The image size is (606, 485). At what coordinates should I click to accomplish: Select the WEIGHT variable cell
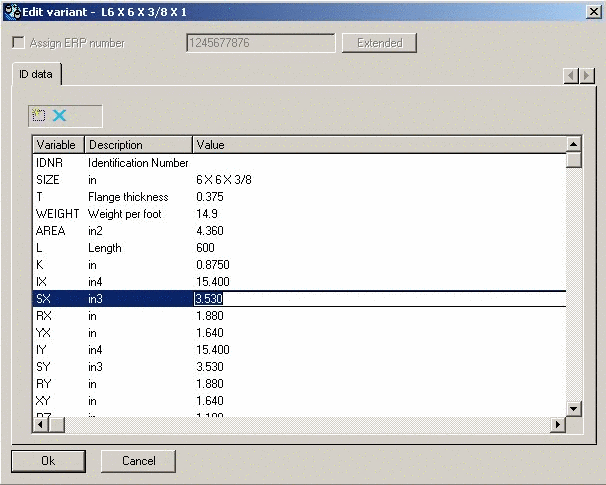pyautogui.click(x=57, y=214)
